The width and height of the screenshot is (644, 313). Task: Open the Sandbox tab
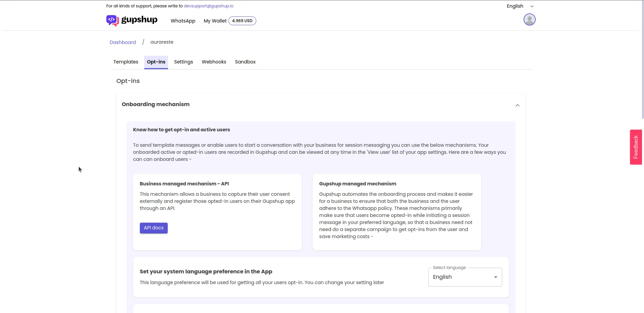point(245,62)
